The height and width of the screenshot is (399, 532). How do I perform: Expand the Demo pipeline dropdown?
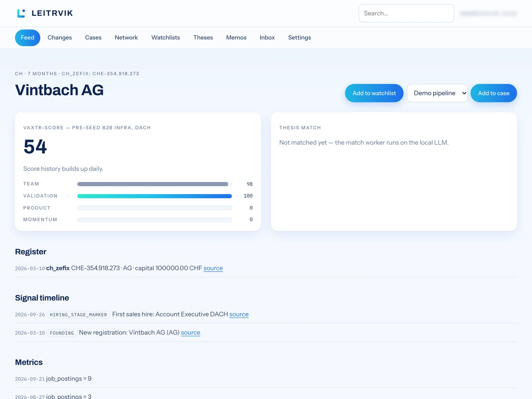[x=437, y=93]
